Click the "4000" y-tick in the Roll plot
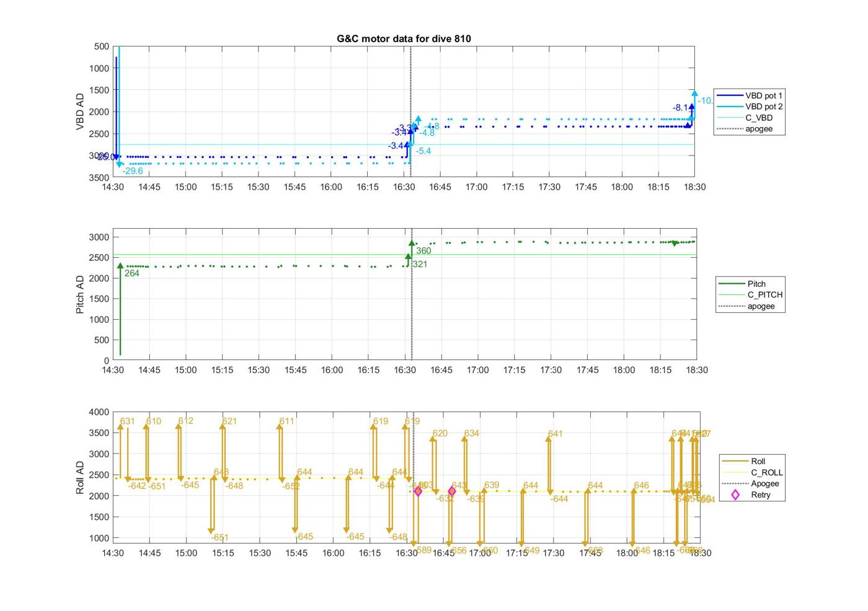The height and width of the screenshot is (611, 868). tap(99, 412)
